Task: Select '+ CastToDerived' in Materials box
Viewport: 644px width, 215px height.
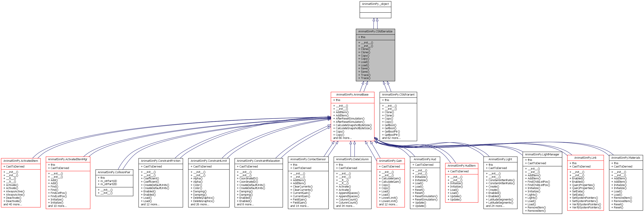Action: click(622, 167)
